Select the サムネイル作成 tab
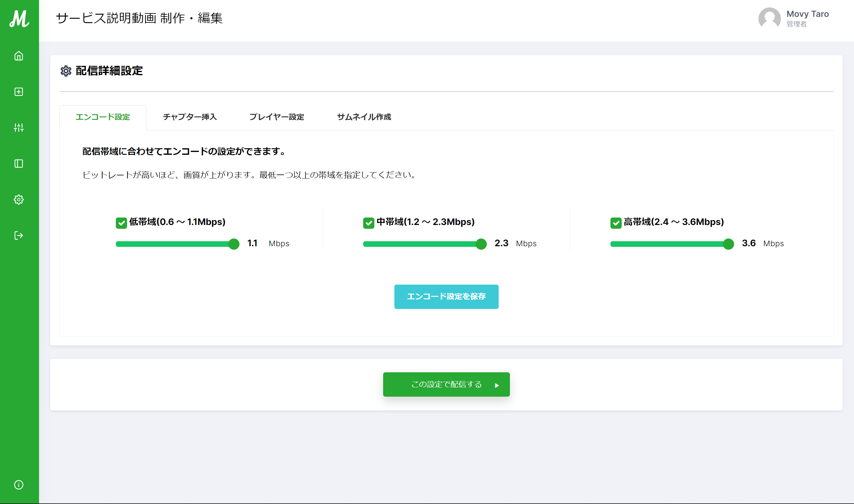This screenshot has height=504, width=854. click(364, 117)
